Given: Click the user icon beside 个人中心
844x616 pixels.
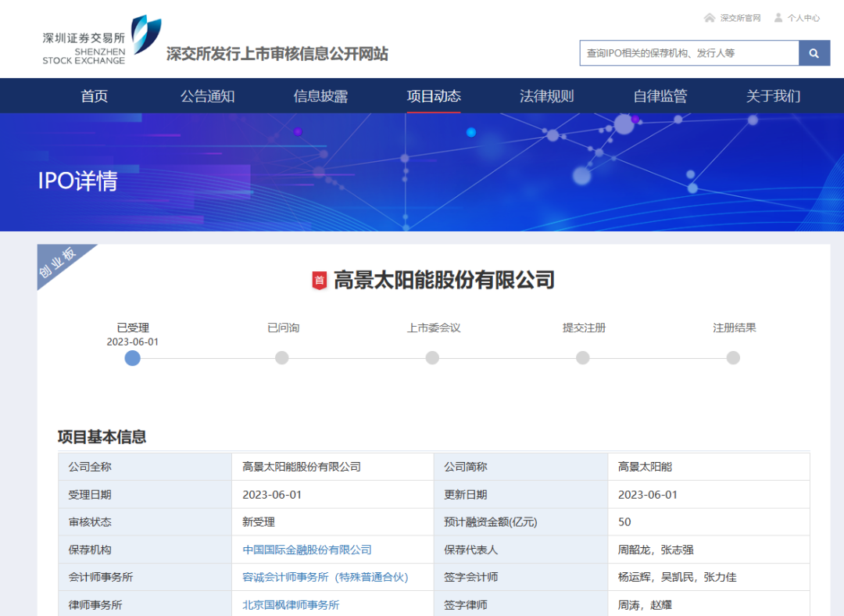Looking at the screenshot, I should [778, 18].
